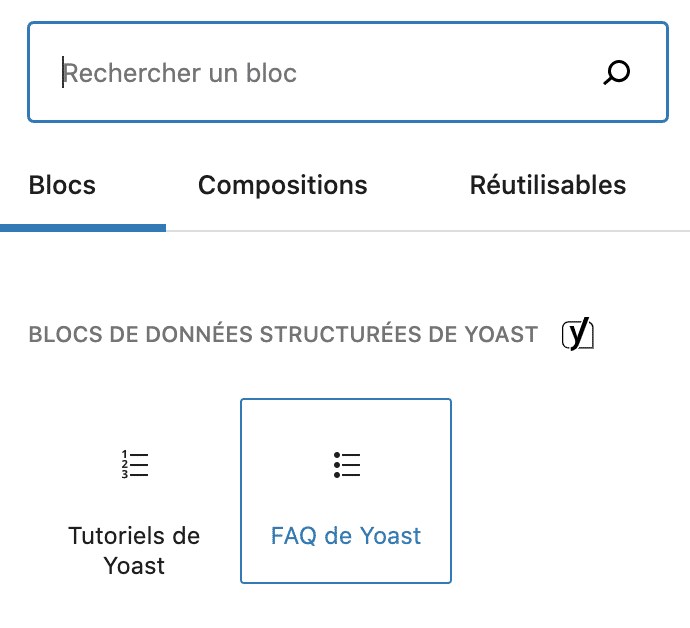
Task: Select the Blocs tab
Action: click(x=62, y=185)
